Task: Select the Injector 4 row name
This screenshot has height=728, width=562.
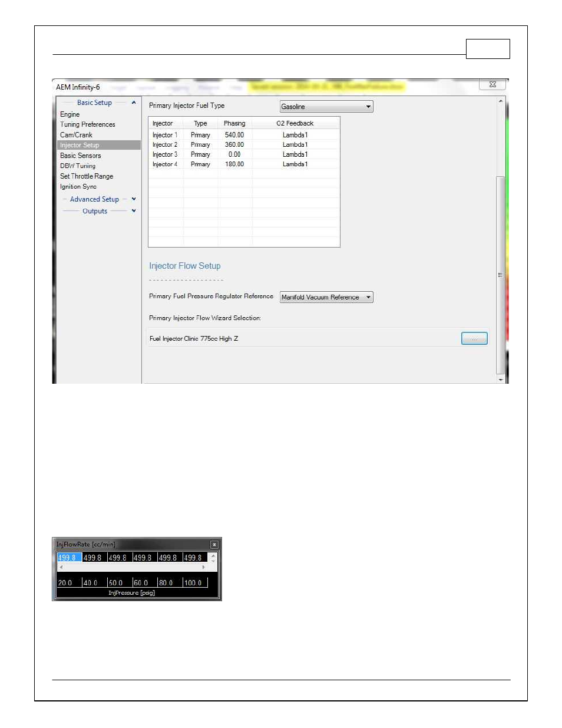Action: click(165, 164)
